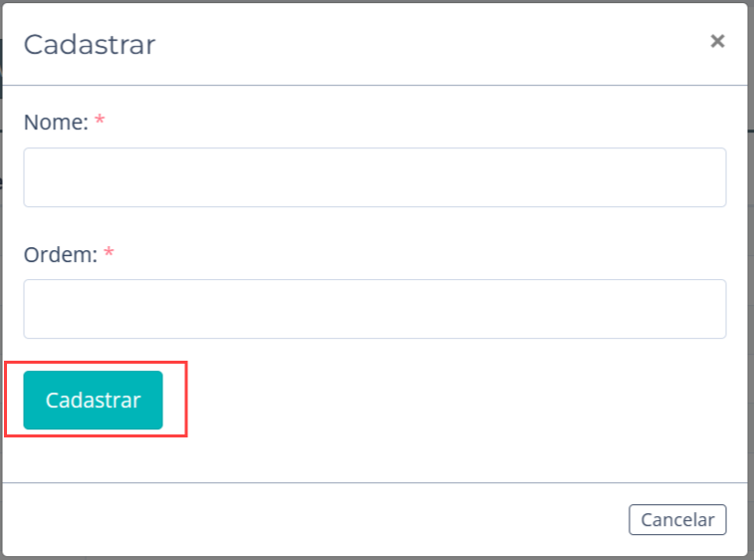
Task: Place cursor in the empty Nome box
Action: tap(375, 177)
